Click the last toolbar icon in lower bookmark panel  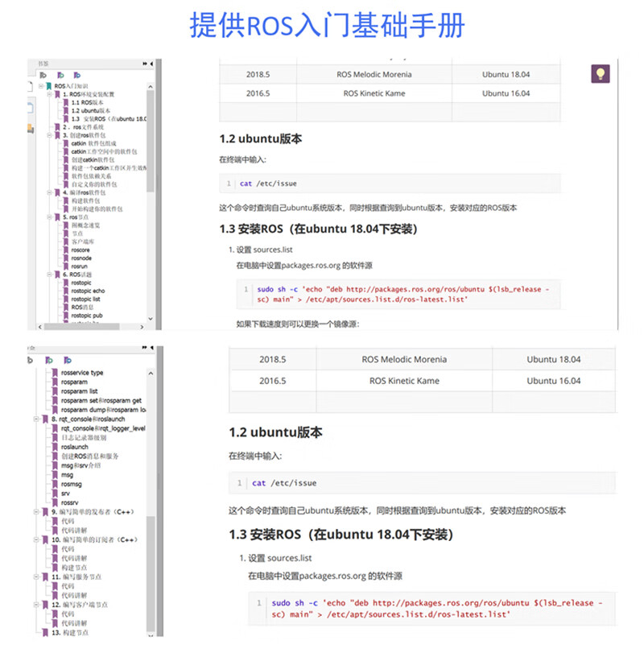(x=68, y=360)
